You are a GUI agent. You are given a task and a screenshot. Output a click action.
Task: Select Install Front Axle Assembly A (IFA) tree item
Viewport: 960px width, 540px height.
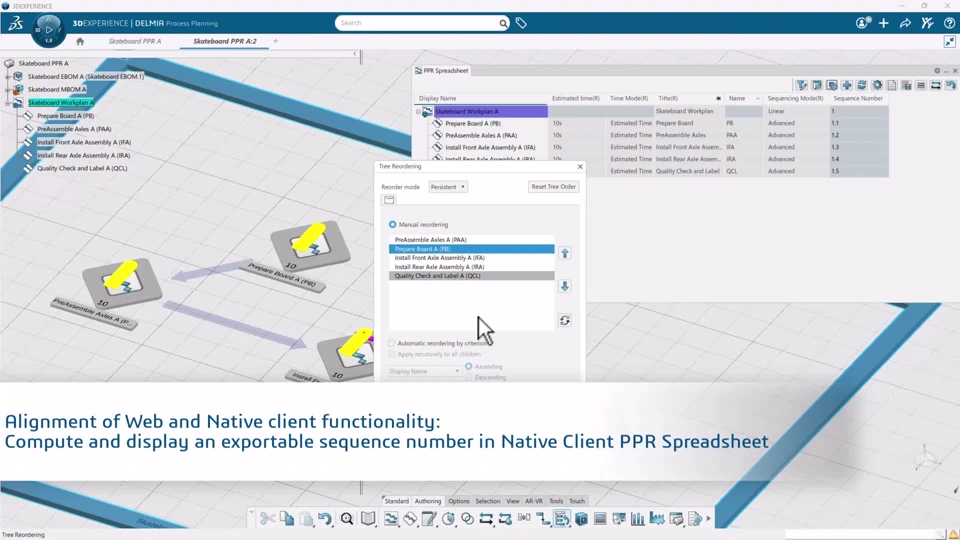click(x=84, y=142)
